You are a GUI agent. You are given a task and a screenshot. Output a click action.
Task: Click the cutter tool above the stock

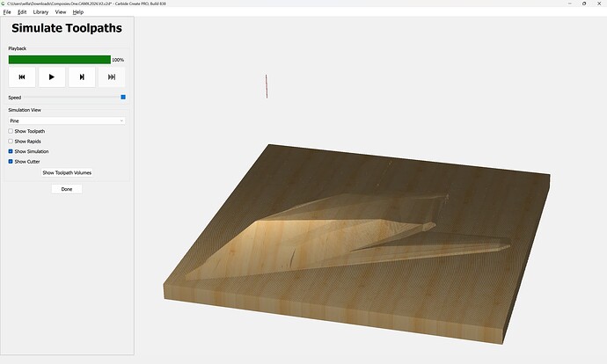(x=267, y=86)
